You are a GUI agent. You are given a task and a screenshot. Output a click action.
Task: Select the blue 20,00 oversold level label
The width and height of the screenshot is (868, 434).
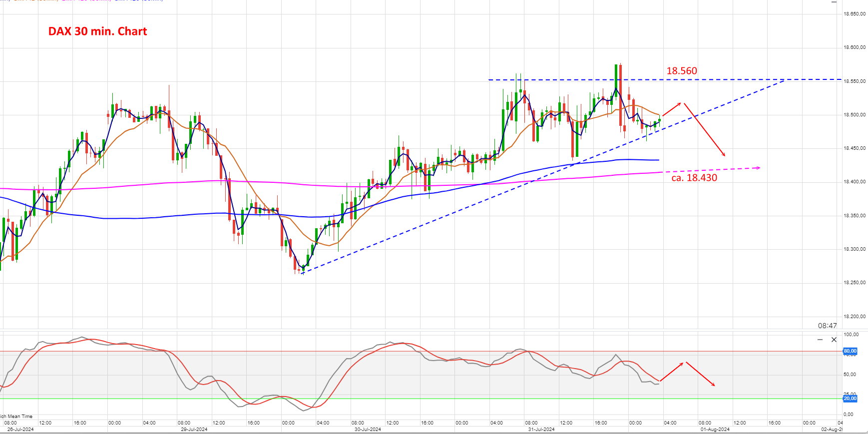click(x=850, y=399)
